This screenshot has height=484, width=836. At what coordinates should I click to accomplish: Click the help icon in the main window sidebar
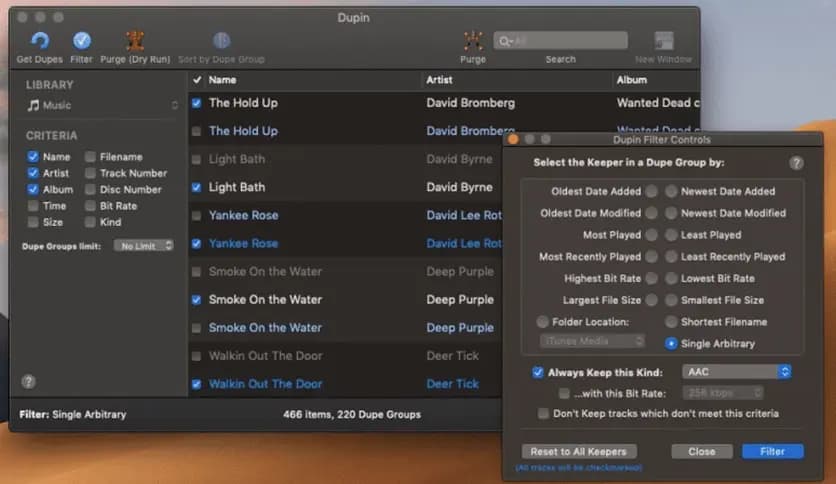28,382
